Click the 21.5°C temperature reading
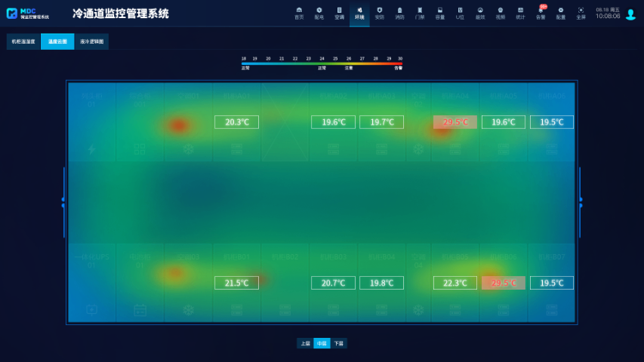The image size is (644, 362). [236, 283]
